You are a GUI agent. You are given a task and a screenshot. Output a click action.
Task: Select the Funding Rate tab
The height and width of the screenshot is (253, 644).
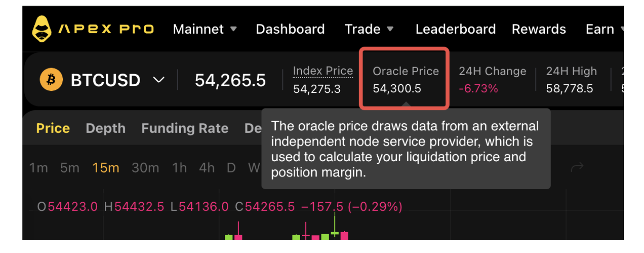click(x=185, y=128)
